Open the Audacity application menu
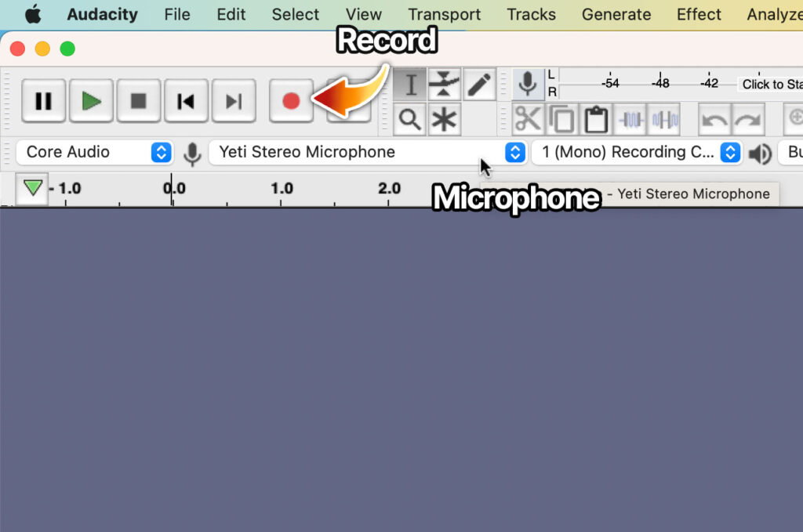This screenshot has height=532, width=803. pos(103,14)
